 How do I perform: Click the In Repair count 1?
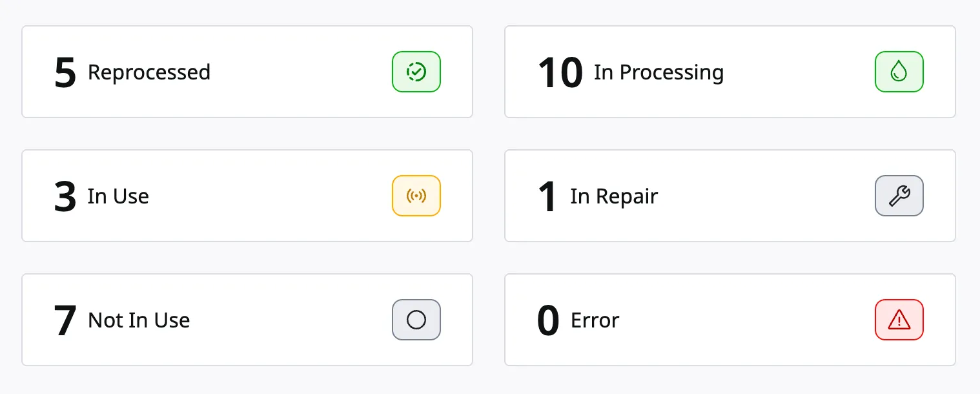point(547,196)
